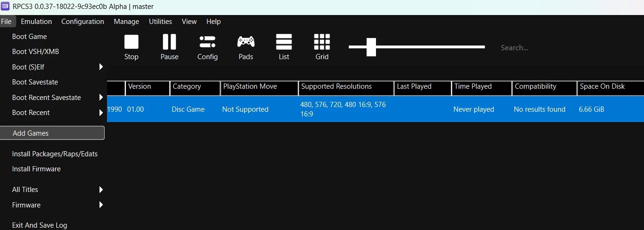
Task: Select Add Games from File menu
Action: point(52,133)
